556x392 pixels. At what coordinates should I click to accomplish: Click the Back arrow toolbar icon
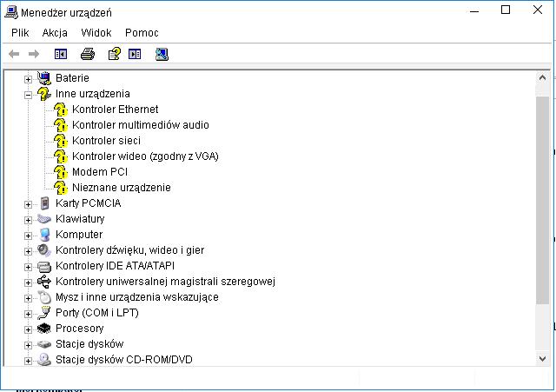pos(14,54)
